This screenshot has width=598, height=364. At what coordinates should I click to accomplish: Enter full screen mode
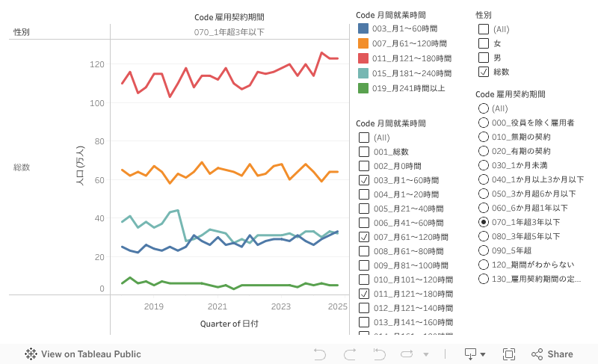coord(509,354)
